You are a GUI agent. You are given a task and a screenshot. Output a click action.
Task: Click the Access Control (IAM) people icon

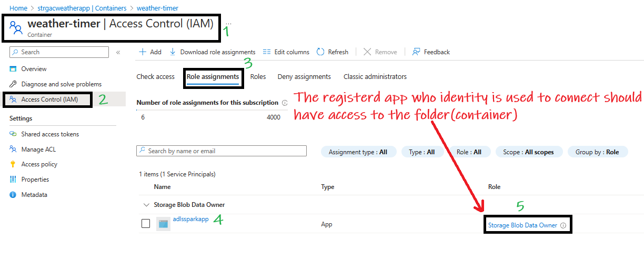click(x=13, y=99)
